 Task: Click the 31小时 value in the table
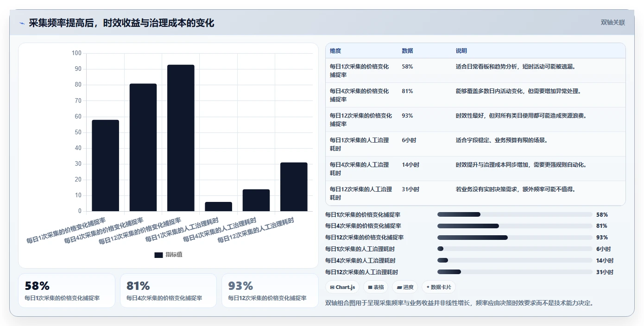(x=410, y=189)
